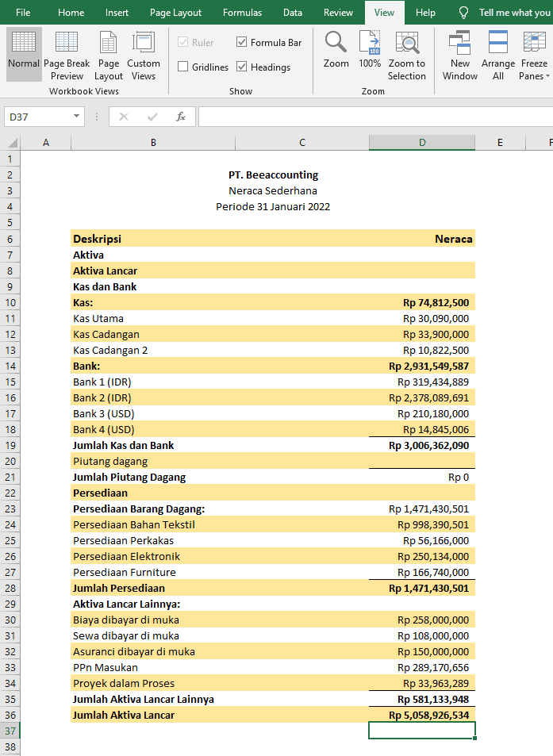
Task: Click the Periode 31 Januari 2022 cell
Action: click(273, 207)
